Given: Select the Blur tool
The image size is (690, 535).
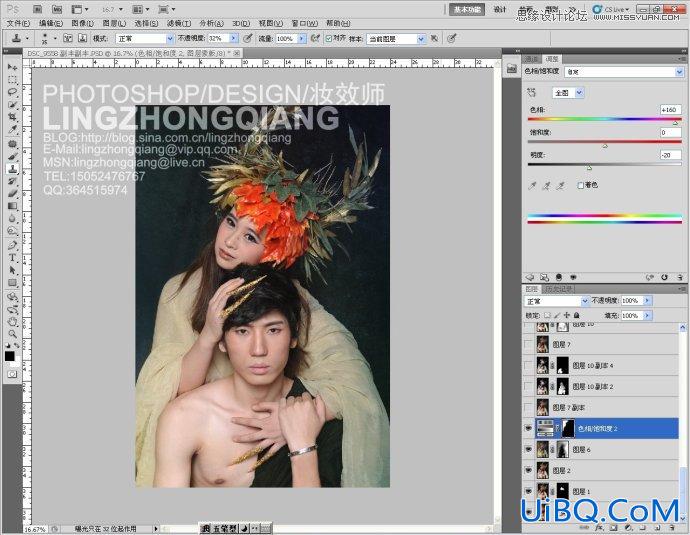Looking at the screenshot, I should coord(12,218).
